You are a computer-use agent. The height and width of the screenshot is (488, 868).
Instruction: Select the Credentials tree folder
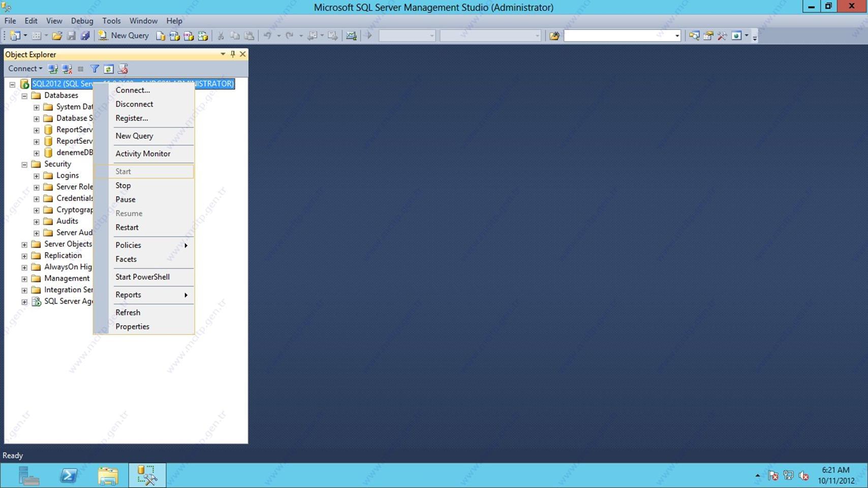(x=68, y=198)
